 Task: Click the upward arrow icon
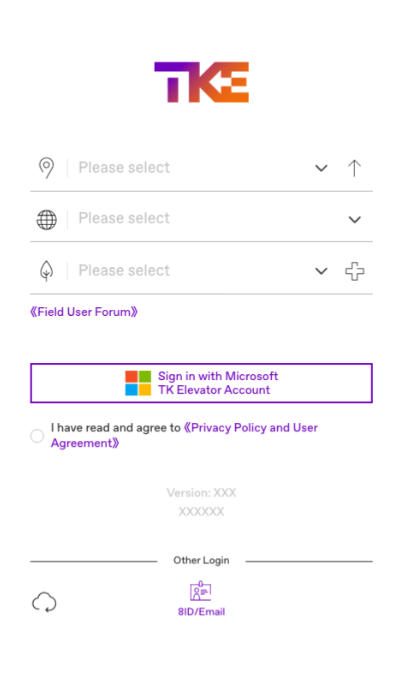[x=354, y=168]
